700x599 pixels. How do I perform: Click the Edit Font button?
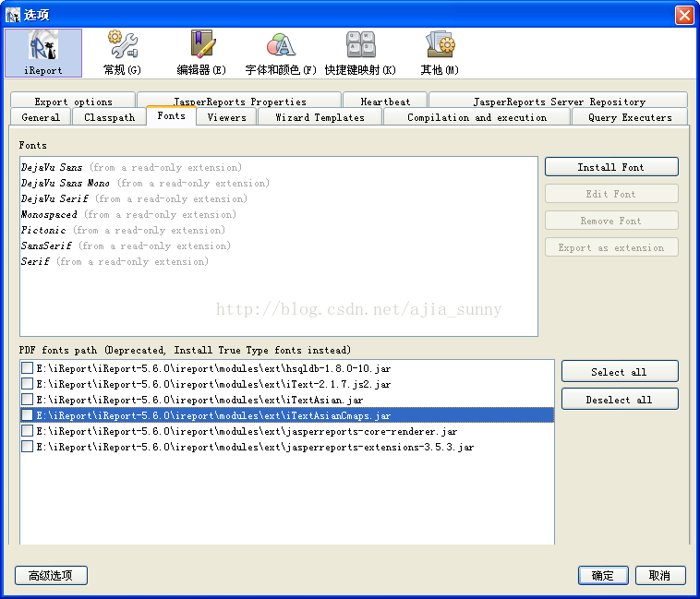tap(611, 194)
